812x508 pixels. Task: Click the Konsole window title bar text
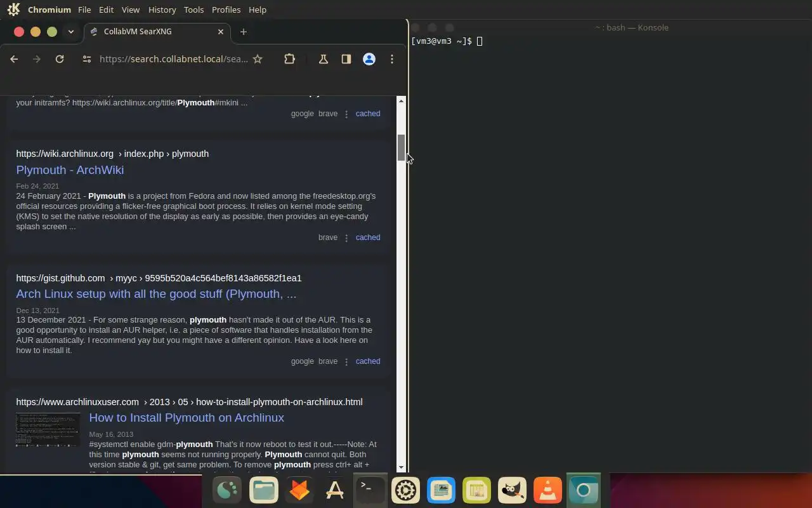click(632, 27)
